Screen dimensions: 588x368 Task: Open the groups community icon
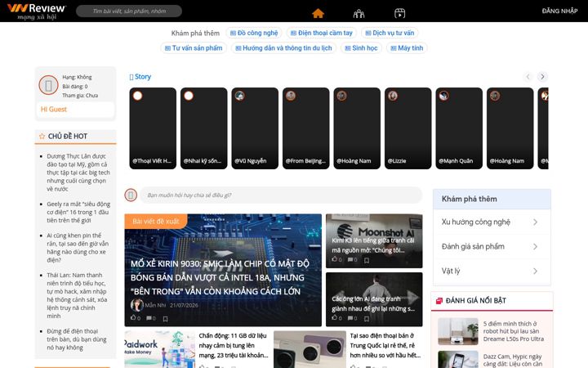point(359,14)
